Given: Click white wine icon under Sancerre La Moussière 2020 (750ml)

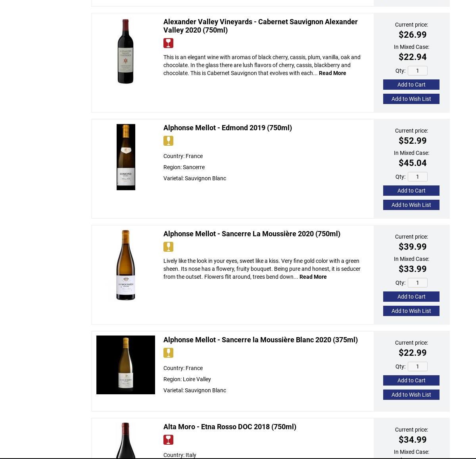Looking at the screenshot, I should (x=168, y=247).
